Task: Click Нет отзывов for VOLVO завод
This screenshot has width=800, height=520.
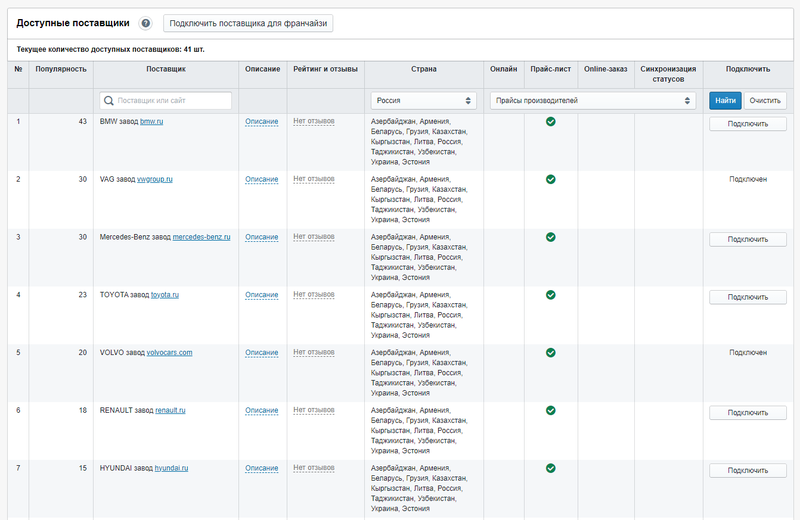Action: [x=313, y=352]
